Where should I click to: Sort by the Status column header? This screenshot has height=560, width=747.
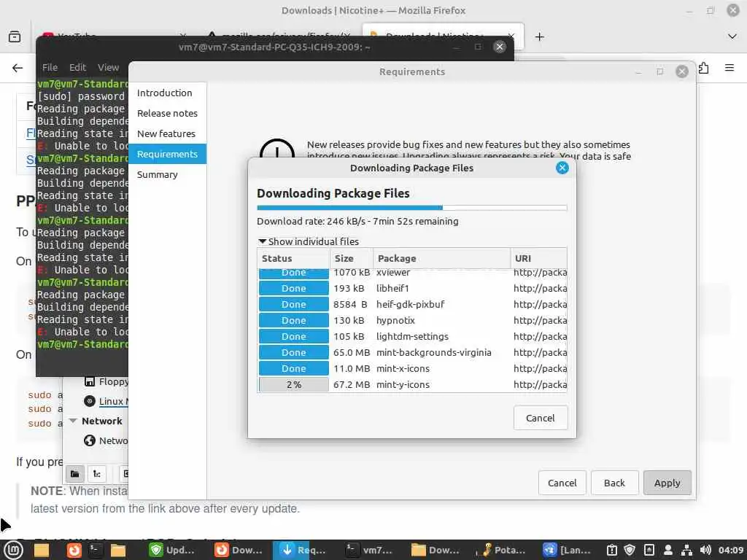click(x=293, y=258)
